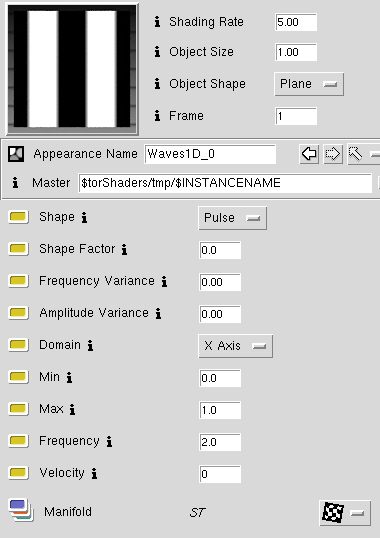
Task: Click the back arrow next to Appearance Name
Action: pyautogui.click(x=309, y=154)
